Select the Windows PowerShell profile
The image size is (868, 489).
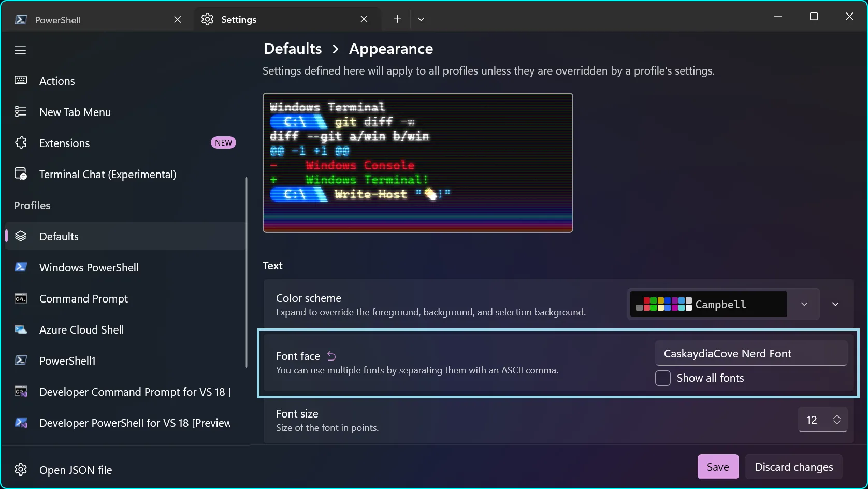click(x=89, y=267)
